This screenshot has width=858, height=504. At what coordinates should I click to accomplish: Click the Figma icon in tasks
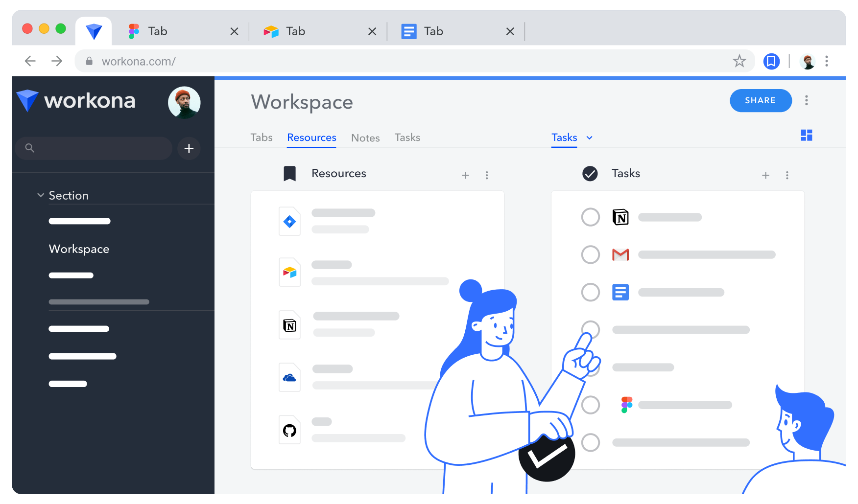coord(626,405)
